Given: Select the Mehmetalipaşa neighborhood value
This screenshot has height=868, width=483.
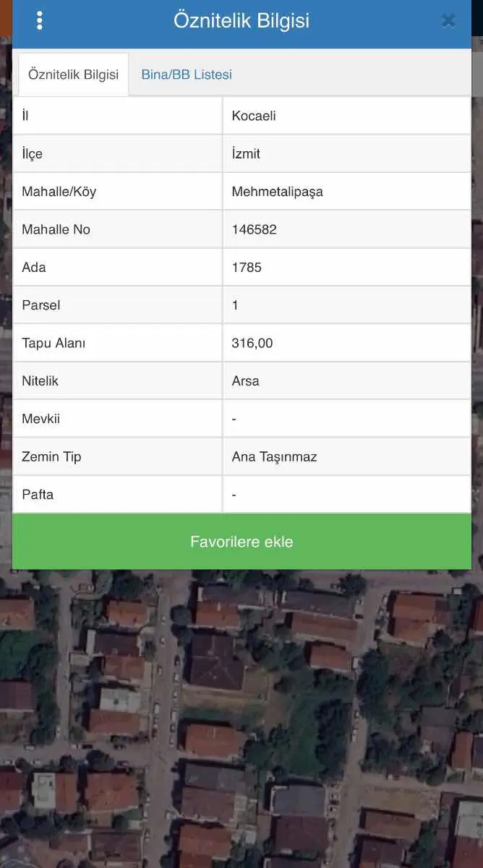Looking at the screenshot, I should pos(277,192).
